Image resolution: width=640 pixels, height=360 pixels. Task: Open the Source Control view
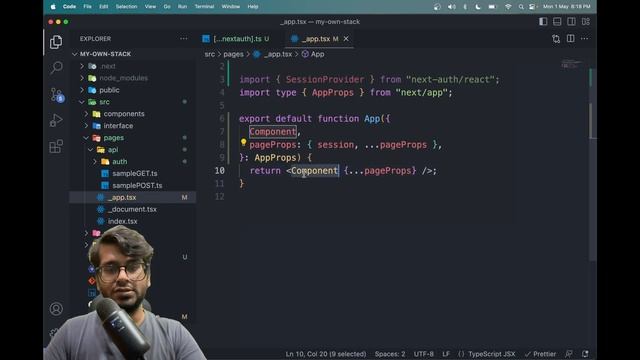tap(57, 95)
